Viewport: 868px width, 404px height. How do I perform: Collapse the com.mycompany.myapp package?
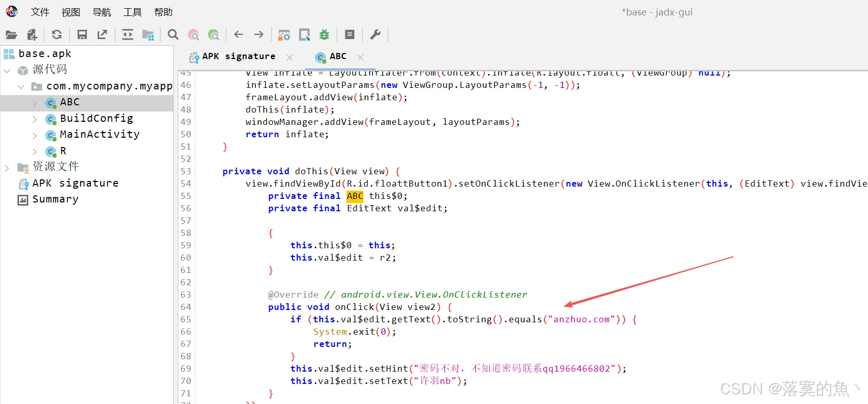[21, 87]
